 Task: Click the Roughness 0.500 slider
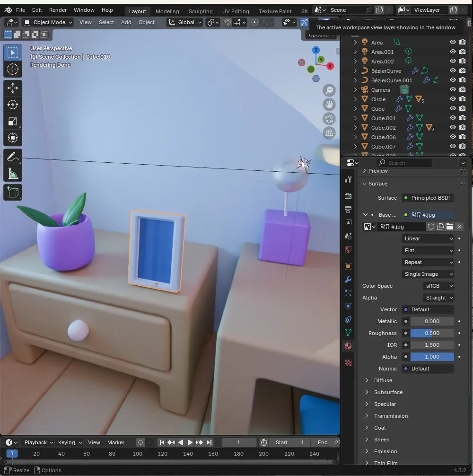tap(432, 333)
